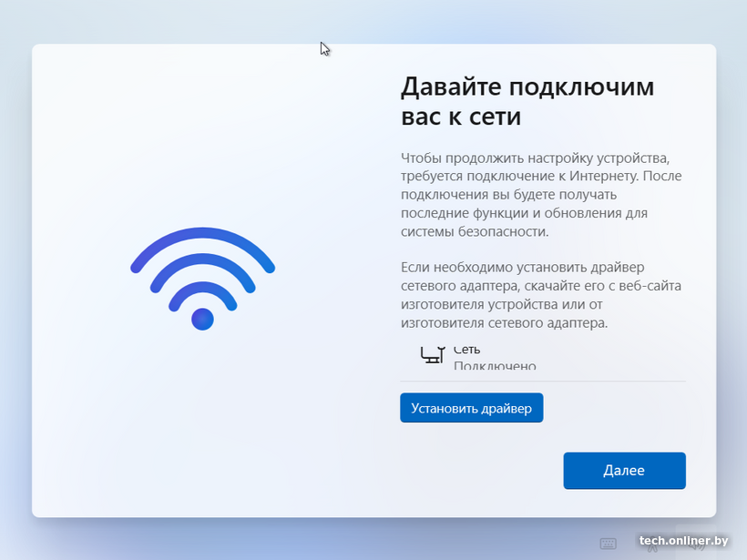This screenshot has width=747, height=560.
Task: Click the paragraph starting with Чтобы продолжить
Action: tap(541, 194)
